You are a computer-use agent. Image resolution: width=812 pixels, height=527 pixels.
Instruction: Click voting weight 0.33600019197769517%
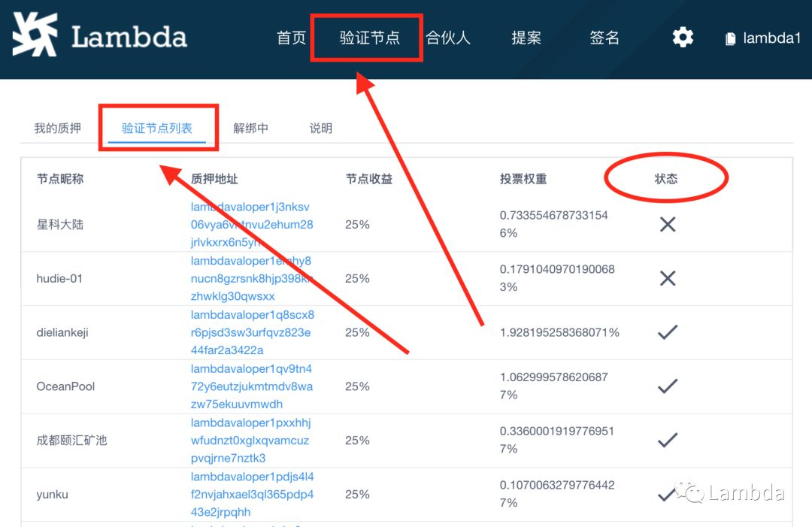point(556,440)
